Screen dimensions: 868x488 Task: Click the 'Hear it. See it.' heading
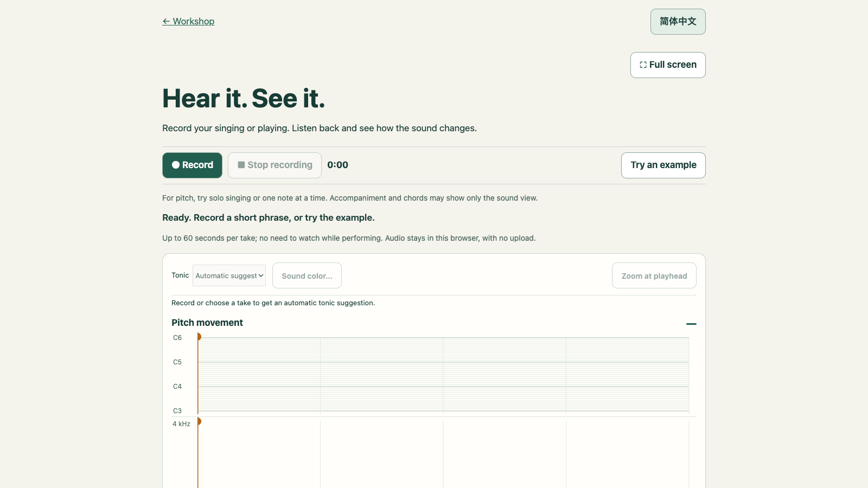coord(244,99)
